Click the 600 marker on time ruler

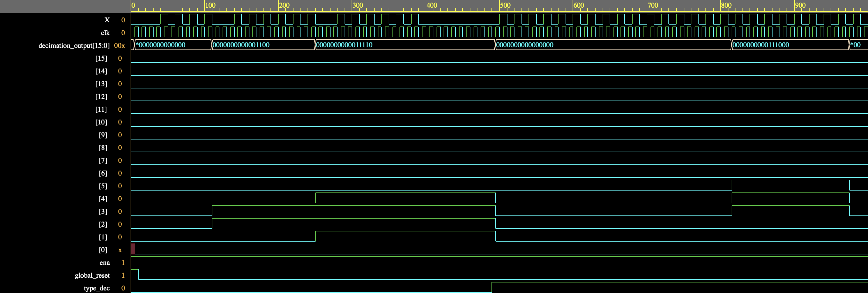click(579, 5)
